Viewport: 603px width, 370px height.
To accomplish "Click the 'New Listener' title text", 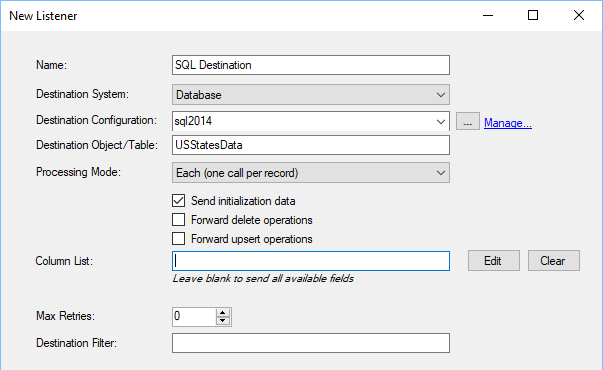I will [x=43, y=16].
